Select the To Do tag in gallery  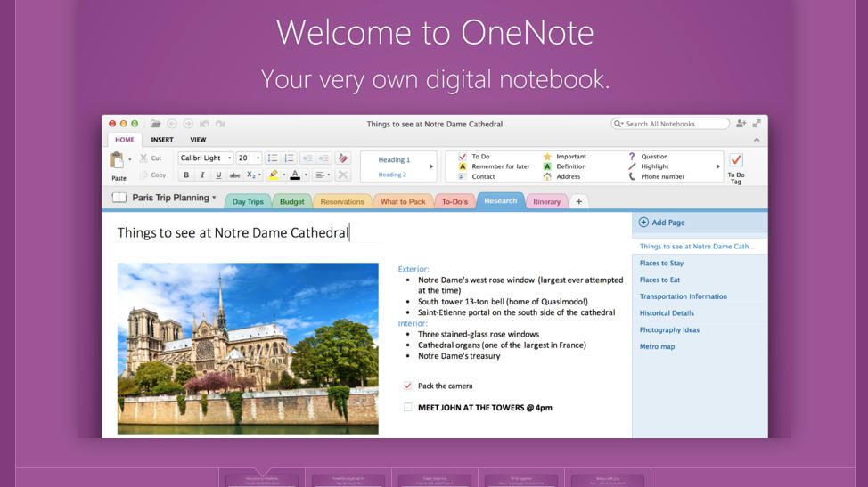tap(480, 157)
